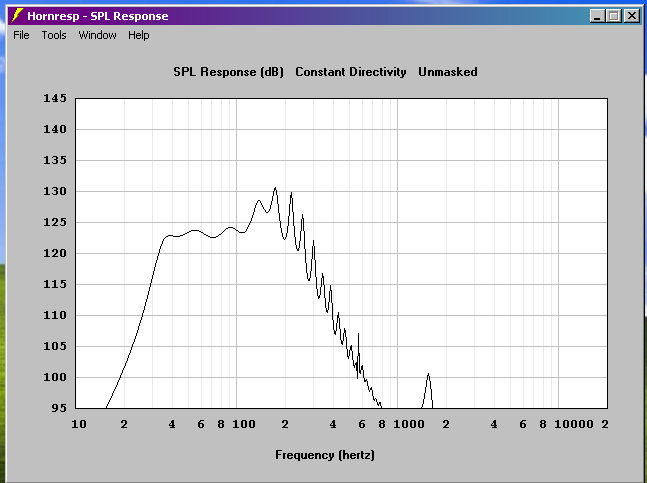Minimize the Hornresp window

point(597,16)
